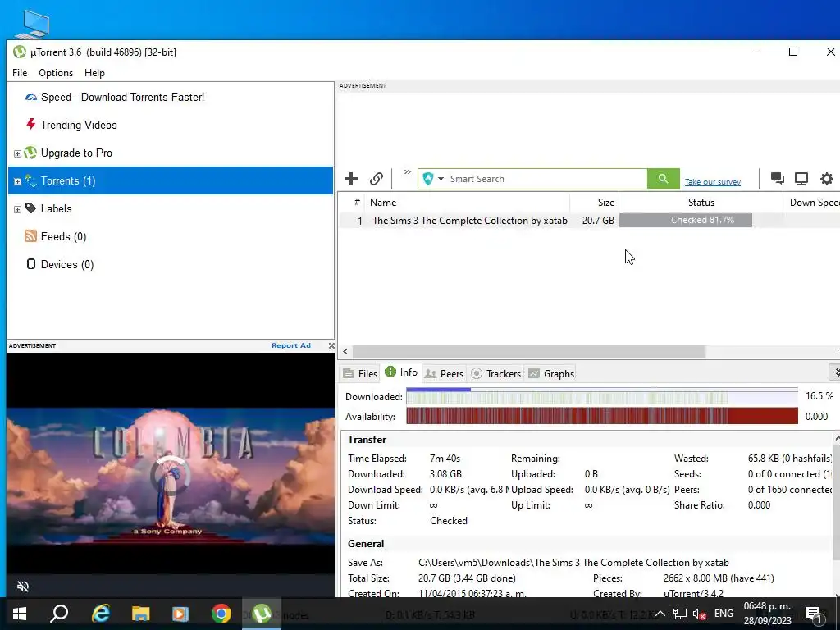Select Feeds (0) in sidebar
The image size is (840, 630).
click(63, 236)
